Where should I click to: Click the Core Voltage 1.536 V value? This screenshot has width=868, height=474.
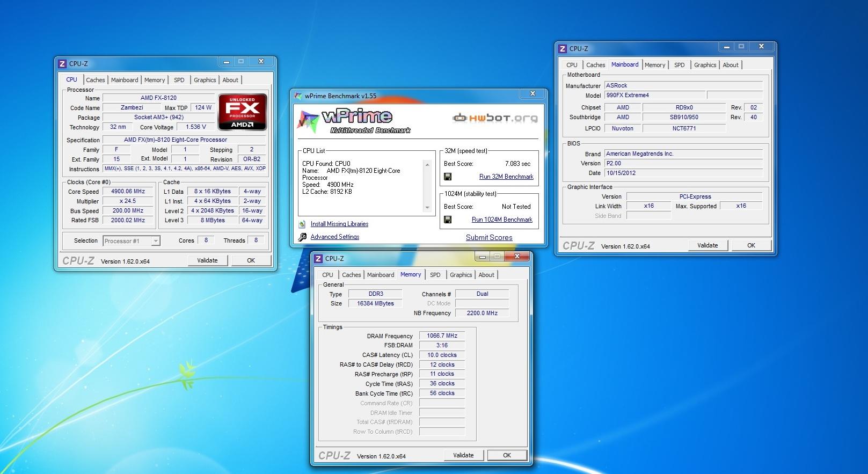tap(196, 127)
